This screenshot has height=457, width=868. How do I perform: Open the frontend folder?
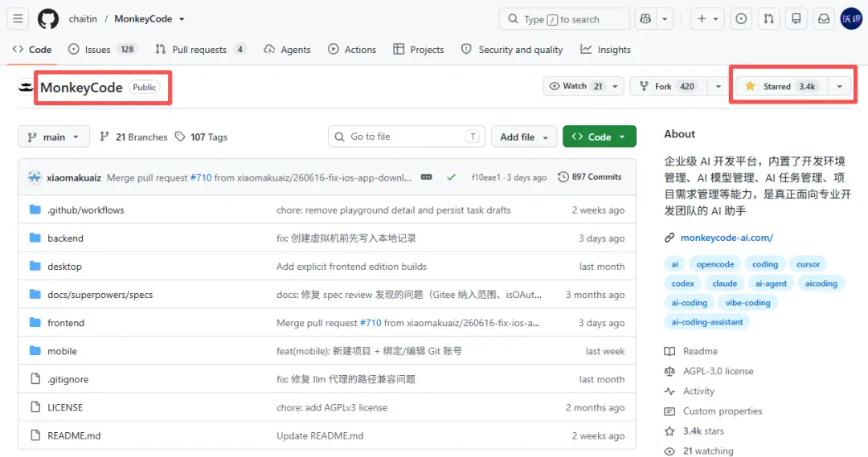click(x=66, y=323)
